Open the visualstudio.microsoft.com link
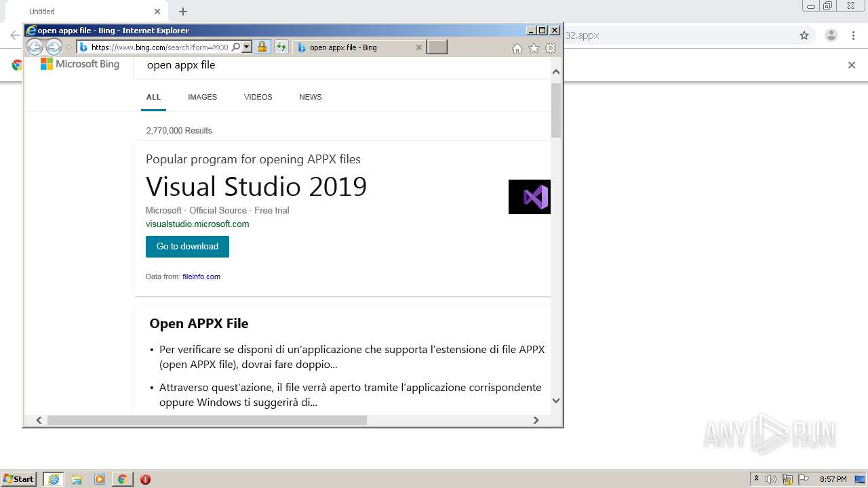Image resolution: width=868 pixels, height=488 pixels. [x=197, y=224]
